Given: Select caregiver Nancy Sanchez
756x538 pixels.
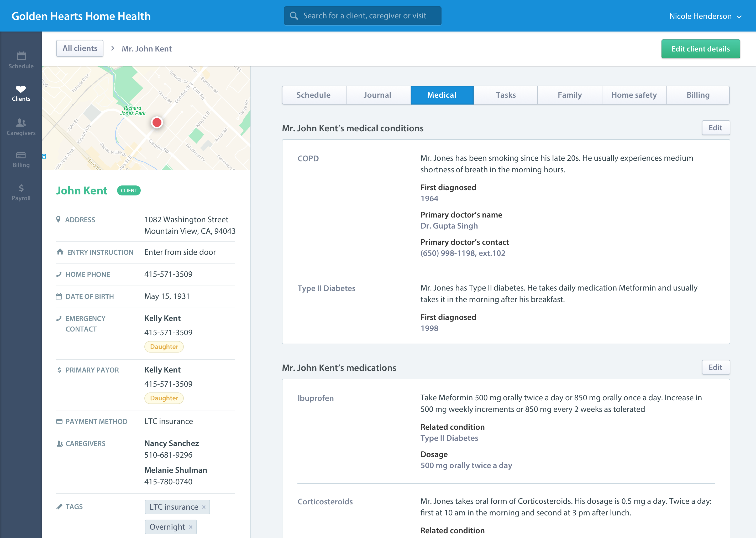Looking at the screenshot, I should coord(171,443).
